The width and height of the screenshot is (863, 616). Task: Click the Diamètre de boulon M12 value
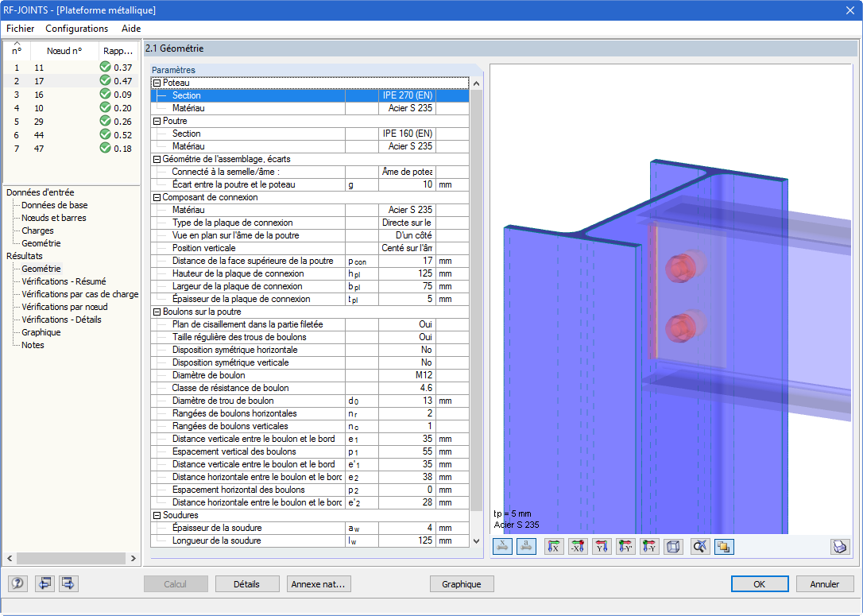click(408, 375)
